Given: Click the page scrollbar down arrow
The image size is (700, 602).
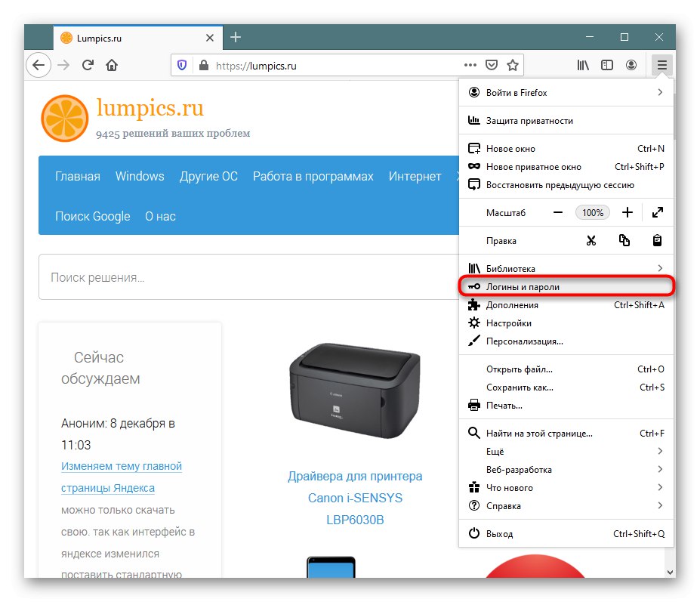Looking at the screenshot, I should pos(670,572).
